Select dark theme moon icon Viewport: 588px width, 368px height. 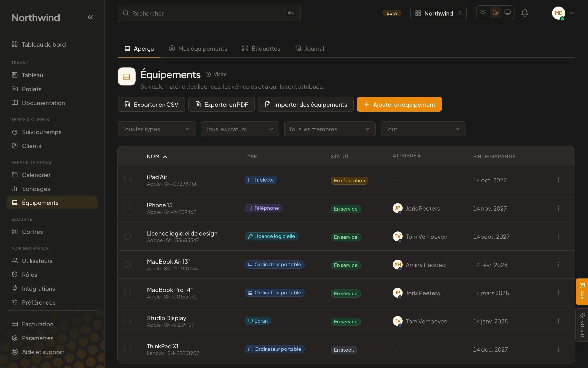(x=495, y=12)
